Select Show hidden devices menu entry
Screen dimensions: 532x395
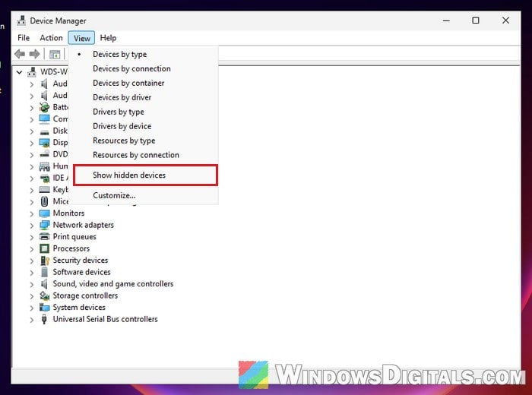[x=146, y=175]
